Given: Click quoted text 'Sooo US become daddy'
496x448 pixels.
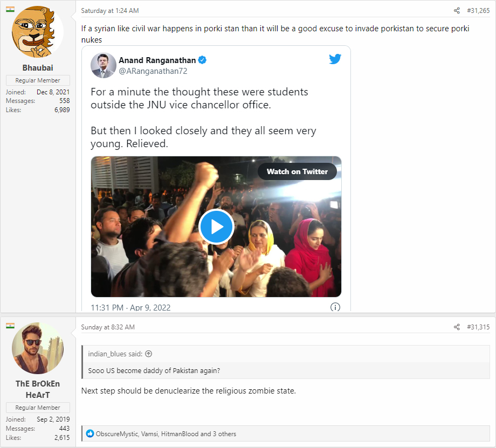Looking at the screenshot, I should [154, 370].
